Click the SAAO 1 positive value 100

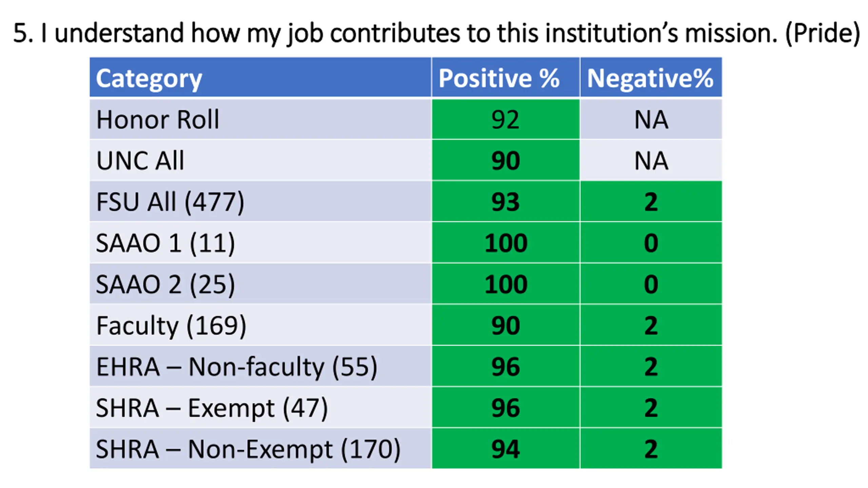[x=506, y=243]
